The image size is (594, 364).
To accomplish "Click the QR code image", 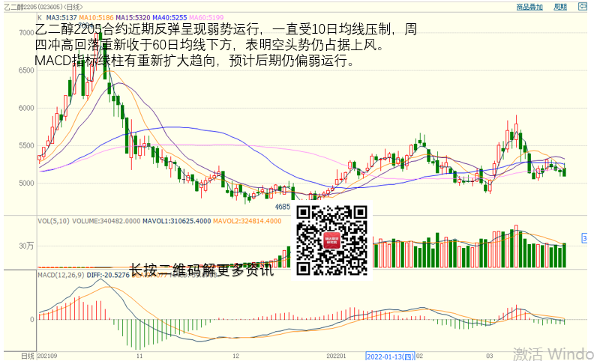I will (333, 240).
